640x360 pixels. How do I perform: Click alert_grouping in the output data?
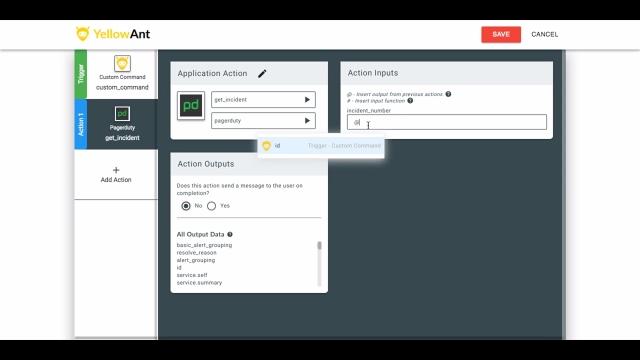pos(196,260)
